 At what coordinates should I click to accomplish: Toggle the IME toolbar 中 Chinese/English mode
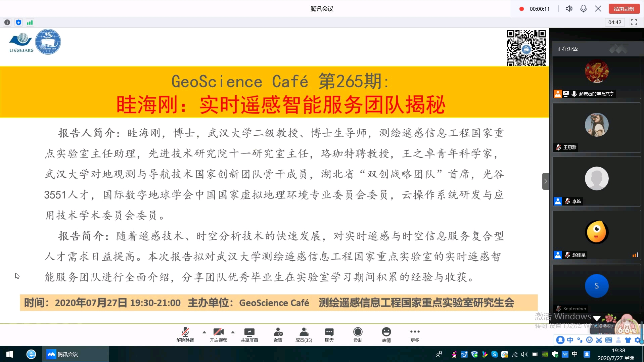(570, 340)
